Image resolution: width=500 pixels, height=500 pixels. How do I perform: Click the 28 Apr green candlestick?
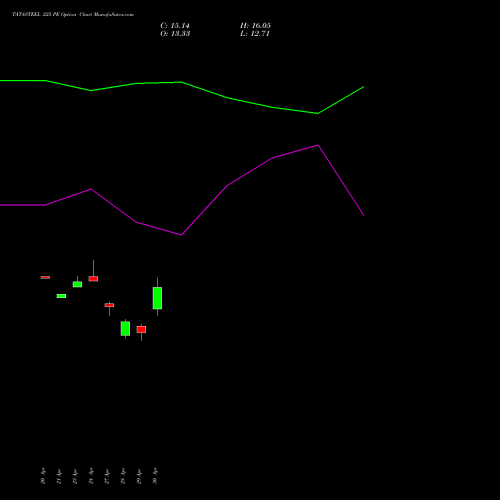click(125, 328)
